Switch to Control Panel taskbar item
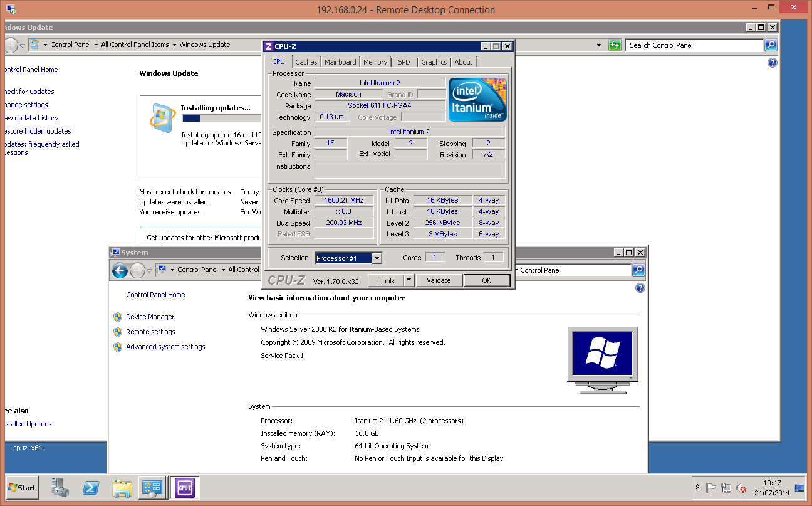 153,487
